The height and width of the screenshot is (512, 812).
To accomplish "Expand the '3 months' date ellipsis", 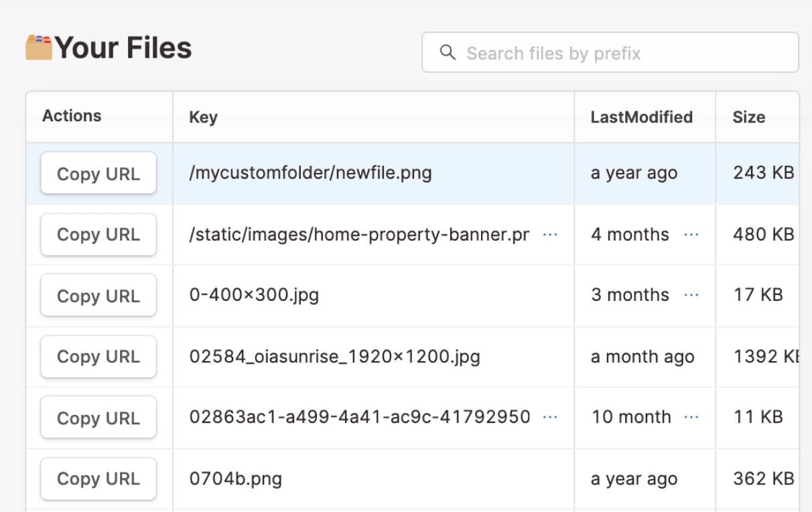I will pyautogui.click(x=691, y=295).
